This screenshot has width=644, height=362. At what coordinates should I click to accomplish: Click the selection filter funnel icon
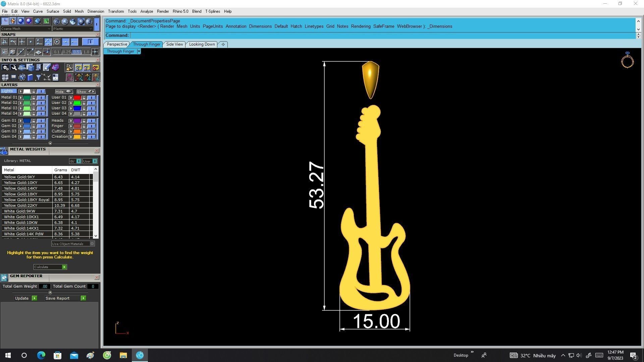coord(39,77)
